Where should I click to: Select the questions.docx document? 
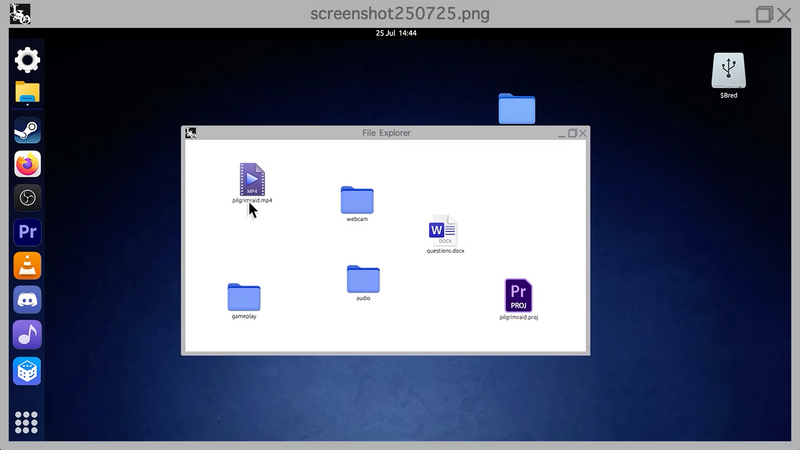coord(444,231)
